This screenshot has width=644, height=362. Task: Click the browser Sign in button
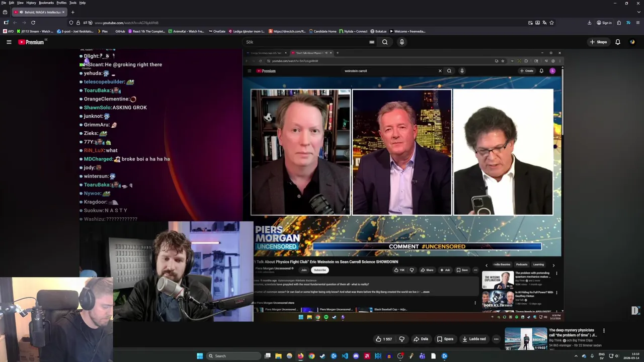(x=604, y=23)
